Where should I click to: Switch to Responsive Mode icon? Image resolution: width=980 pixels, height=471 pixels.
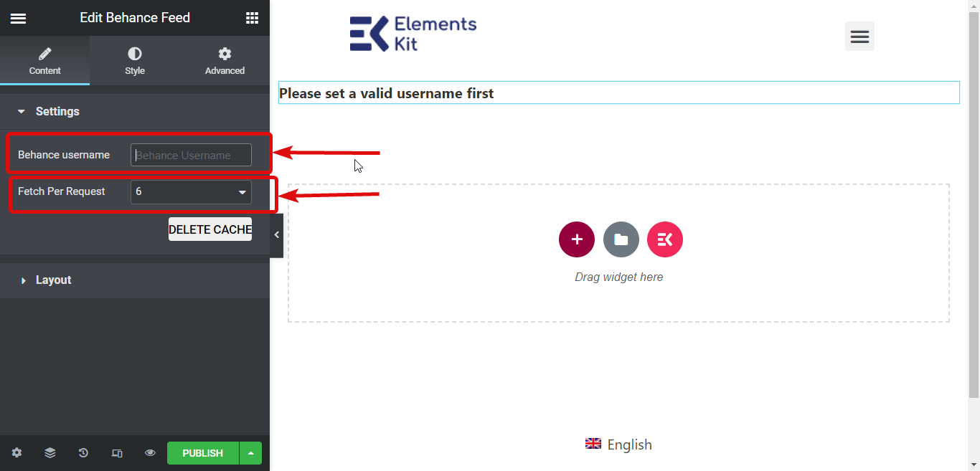click(x=117, y=453)
